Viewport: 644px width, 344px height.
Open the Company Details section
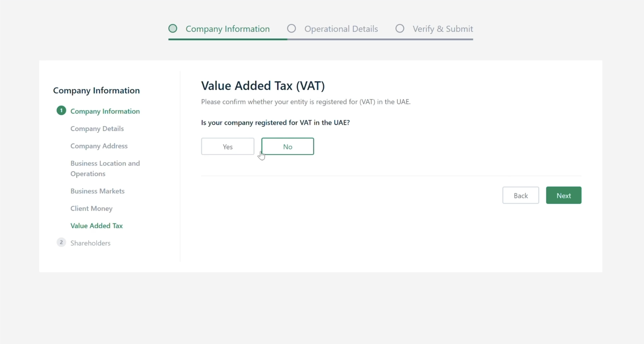click(x=97, y=129)
